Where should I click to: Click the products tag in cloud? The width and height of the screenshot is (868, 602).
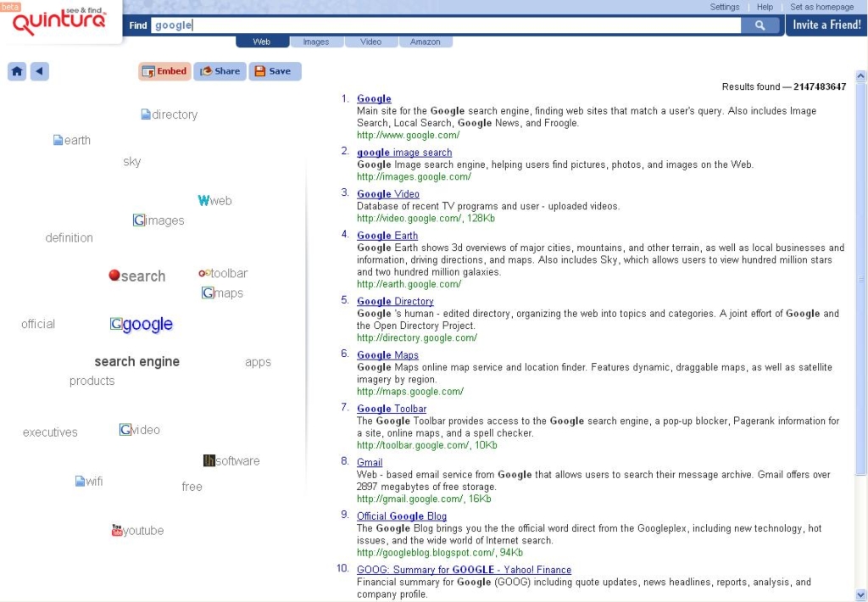(x=92, y=381)
